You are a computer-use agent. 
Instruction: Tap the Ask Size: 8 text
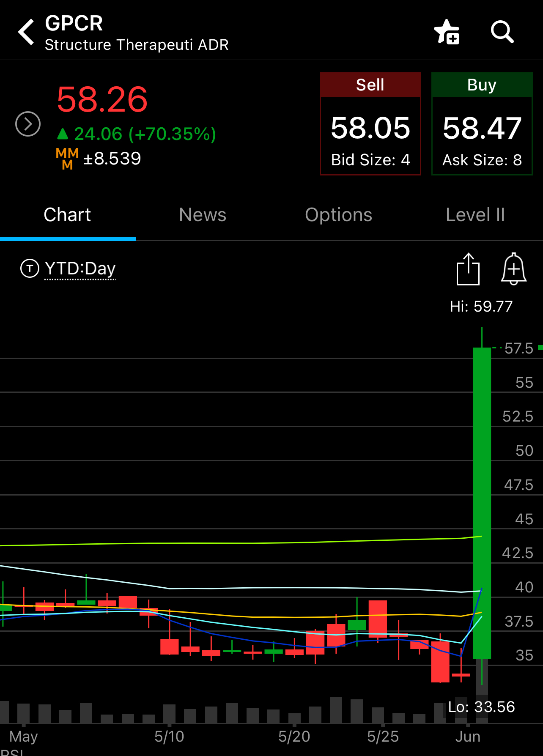[482, 160]
